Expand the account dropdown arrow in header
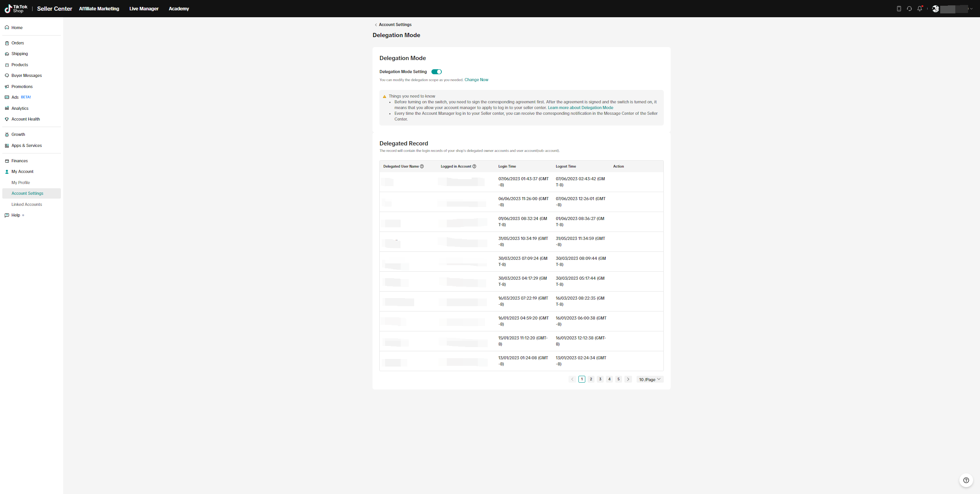This screenshot has height=494, width=980. click(x=972, y=8)
